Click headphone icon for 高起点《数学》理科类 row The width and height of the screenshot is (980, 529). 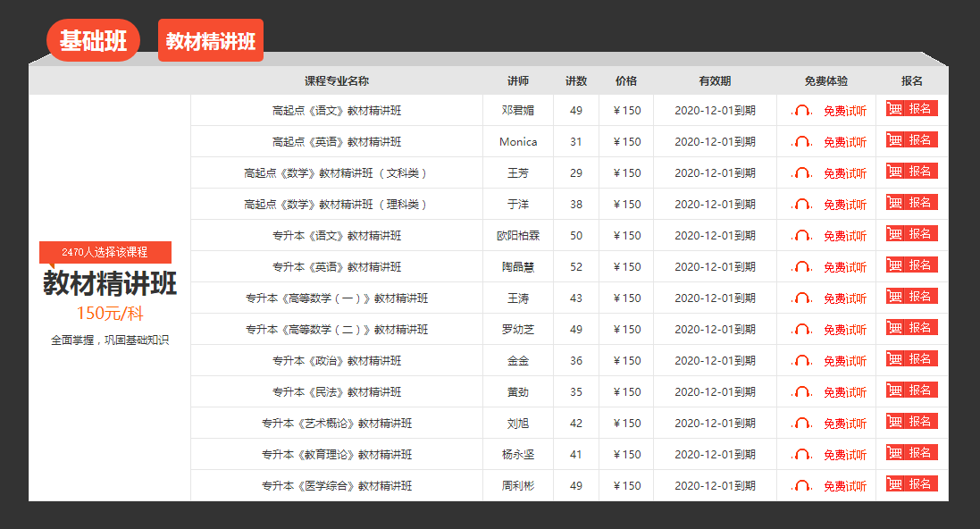(x=801, y=205)
